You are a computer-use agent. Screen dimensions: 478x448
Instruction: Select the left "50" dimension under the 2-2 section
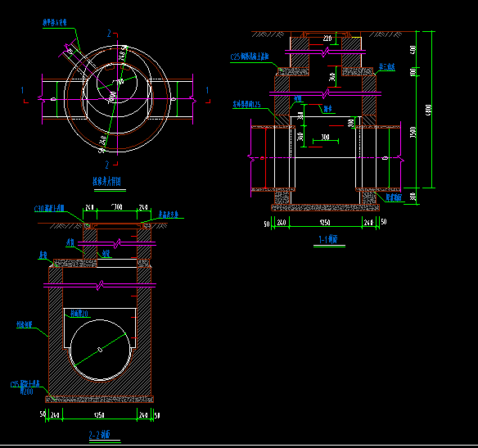pos(43,414)
